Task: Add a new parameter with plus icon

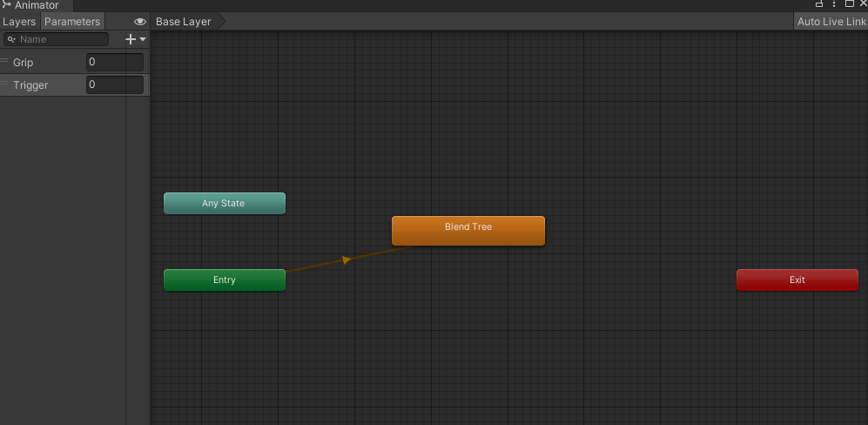Action: (131, 39)
